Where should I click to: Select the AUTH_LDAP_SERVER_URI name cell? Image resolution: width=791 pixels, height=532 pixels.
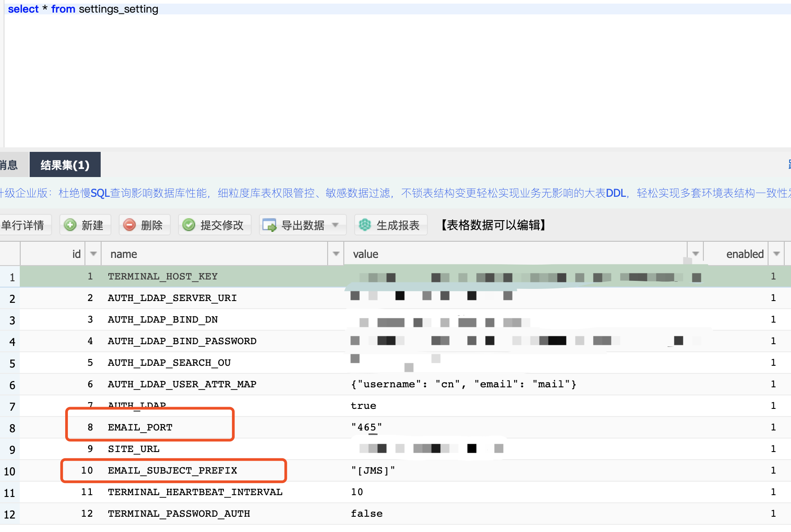(x=172, y=298)
